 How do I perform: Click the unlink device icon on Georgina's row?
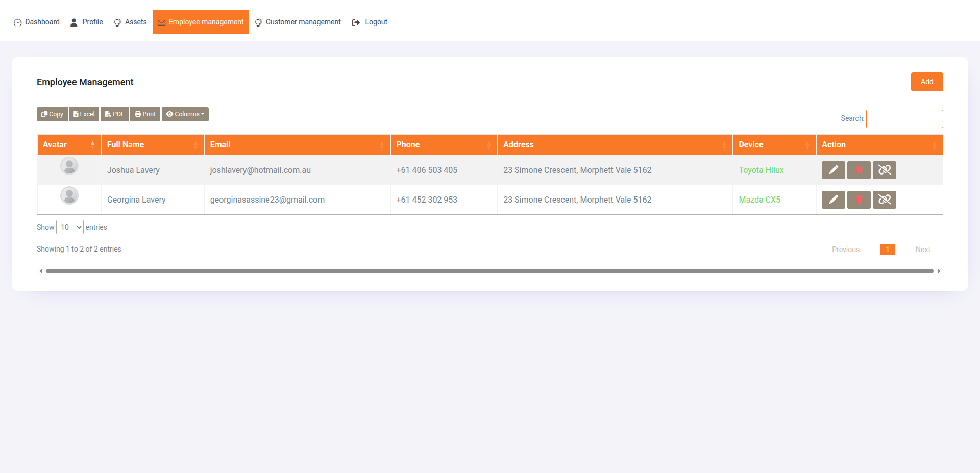884,200
